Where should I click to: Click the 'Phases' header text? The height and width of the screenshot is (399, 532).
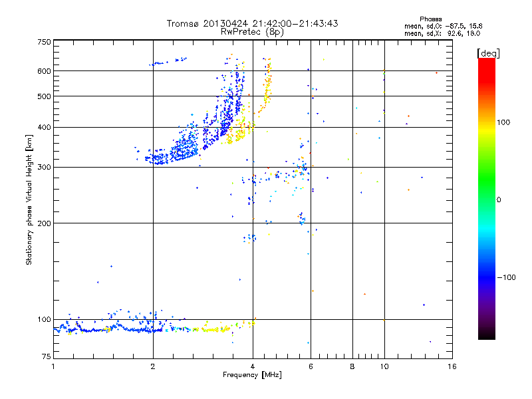coord(430,19)
